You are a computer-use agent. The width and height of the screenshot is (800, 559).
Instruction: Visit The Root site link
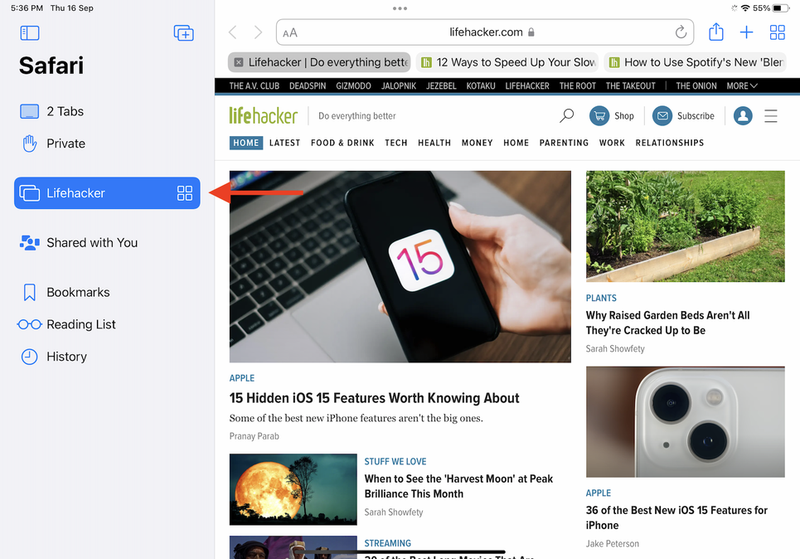(578, 86)
